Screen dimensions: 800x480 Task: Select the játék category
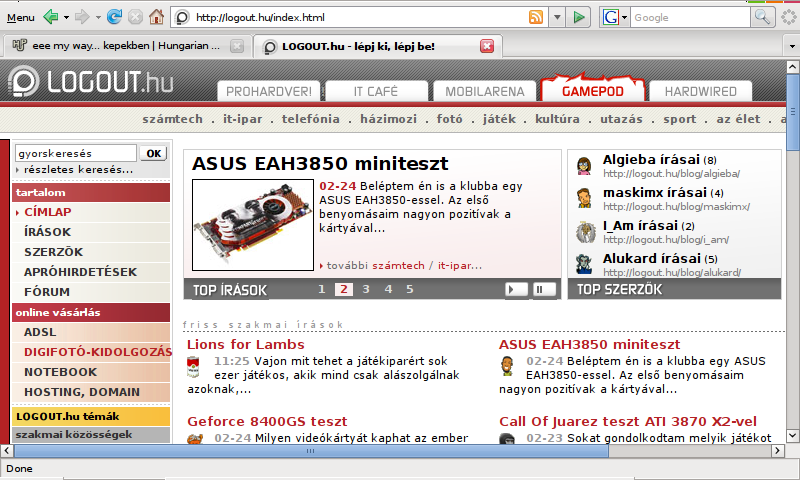point(499,119)
